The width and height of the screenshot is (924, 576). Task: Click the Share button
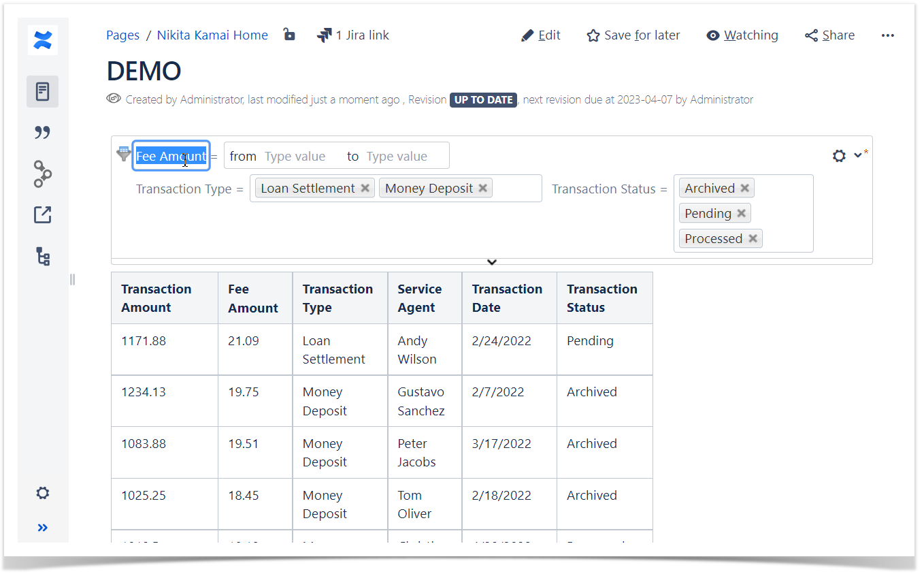click(x=829, y=35)
